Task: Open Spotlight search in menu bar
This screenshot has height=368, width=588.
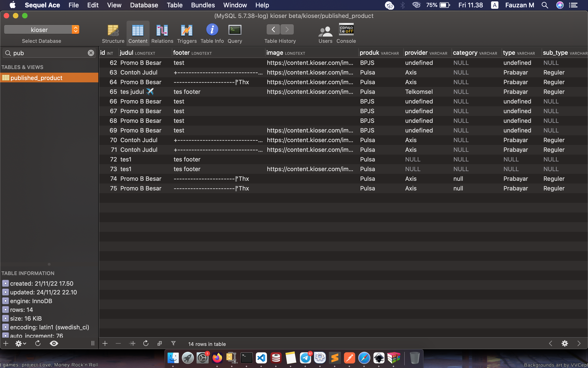Action: pyautogui.click(x=545, y=5)
